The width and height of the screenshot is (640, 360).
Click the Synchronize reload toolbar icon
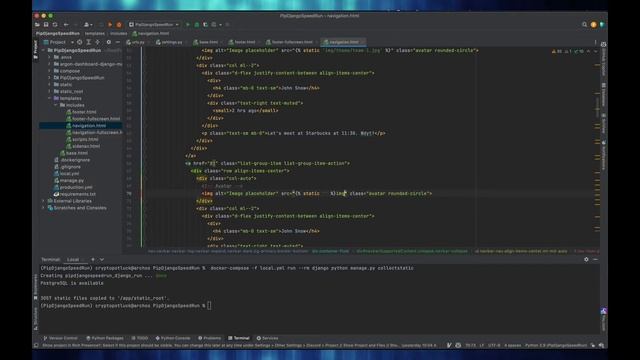[x=55, y=24]
